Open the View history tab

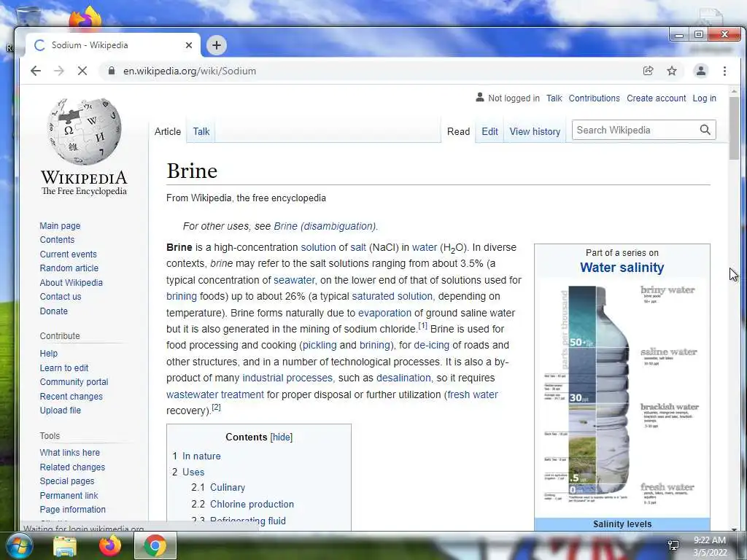pyautogui.click(x=535, y=131)
